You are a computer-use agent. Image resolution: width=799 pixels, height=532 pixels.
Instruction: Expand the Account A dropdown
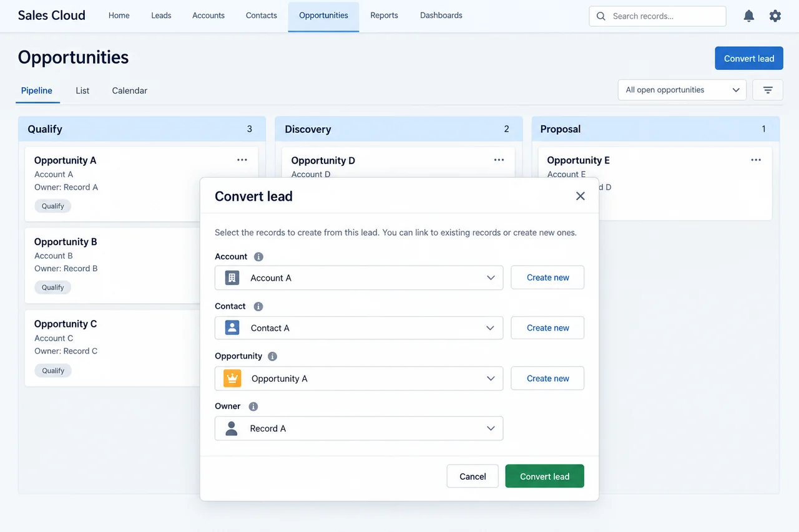tap(359, 278)
